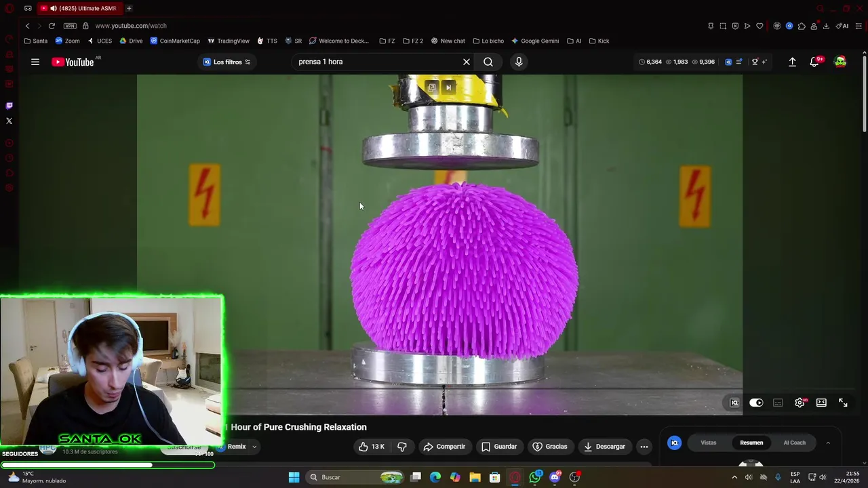Click the Opera snapshot icon in toolbar
This screenshot has height=488, width=868.
point(723,26)
